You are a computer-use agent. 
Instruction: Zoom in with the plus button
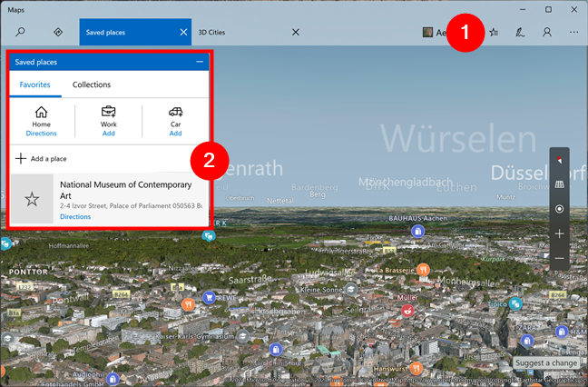pos(559,233)
